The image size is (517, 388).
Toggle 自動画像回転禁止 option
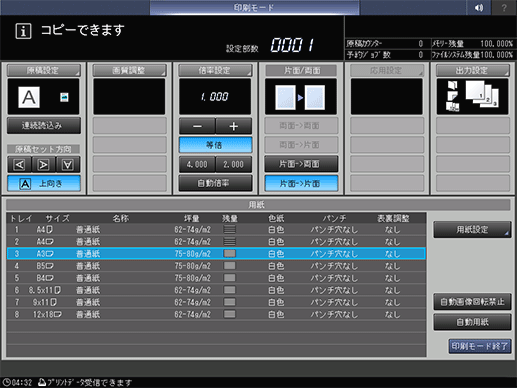(472, 302)
